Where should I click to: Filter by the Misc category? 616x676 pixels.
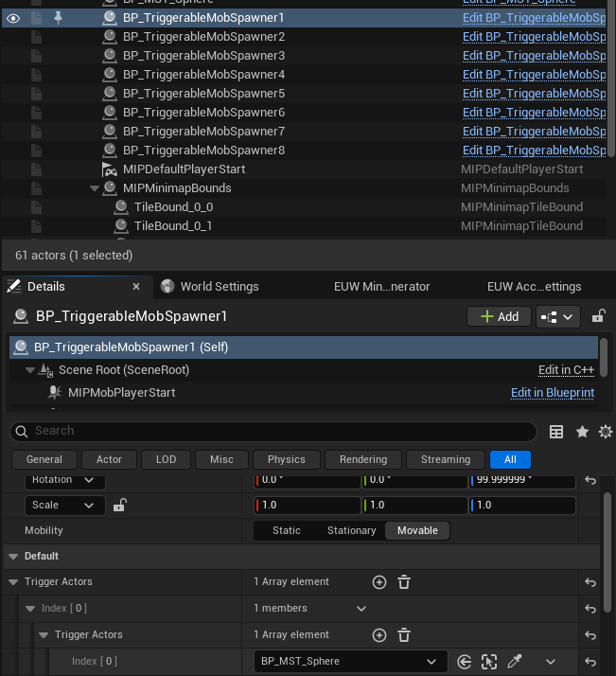pyautogui.click(x=221, y=459)
